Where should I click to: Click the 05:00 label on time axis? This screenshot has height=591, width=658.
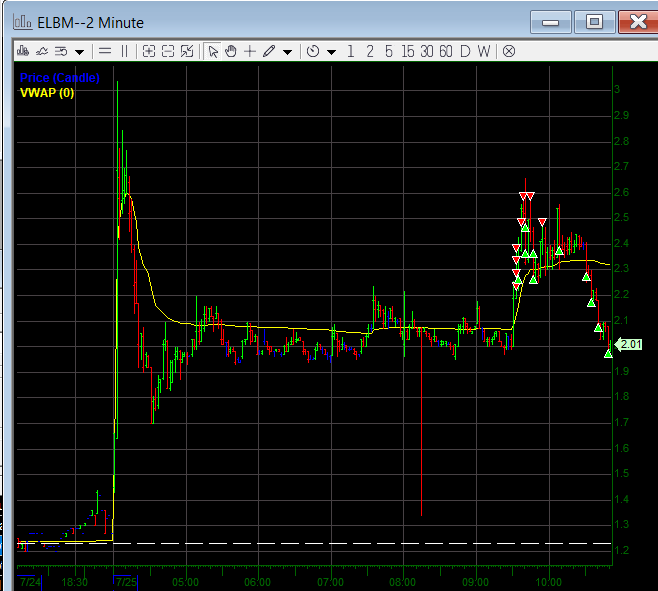pos(185,582)
